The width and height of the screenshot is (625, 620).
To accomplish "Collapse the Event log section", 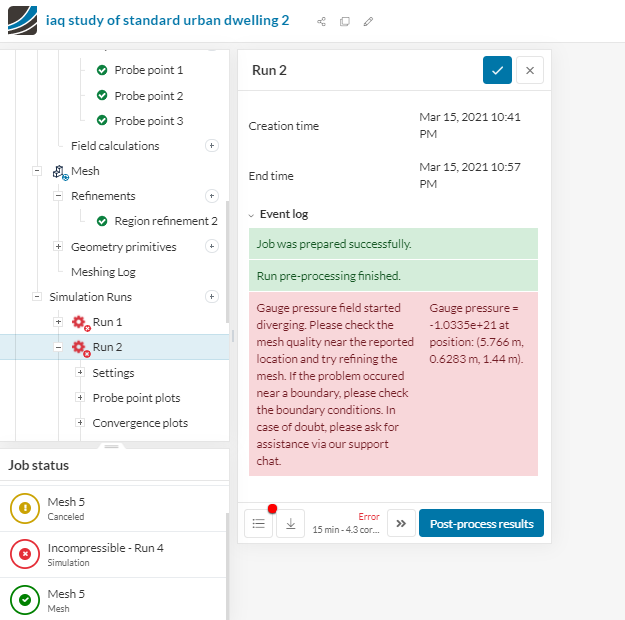I will point(252,214).
